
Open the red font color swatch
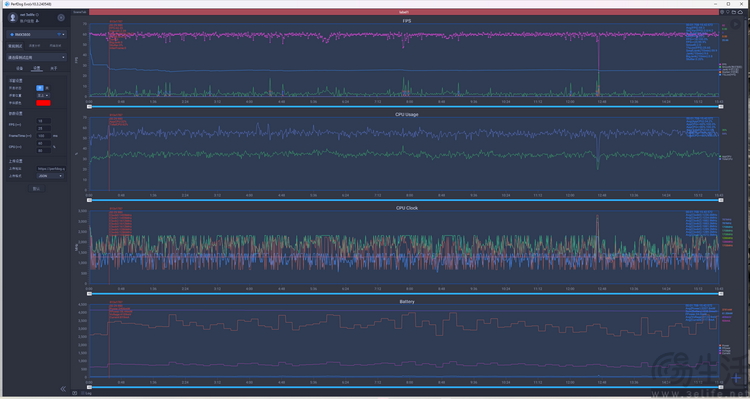(x=44, y=103)
